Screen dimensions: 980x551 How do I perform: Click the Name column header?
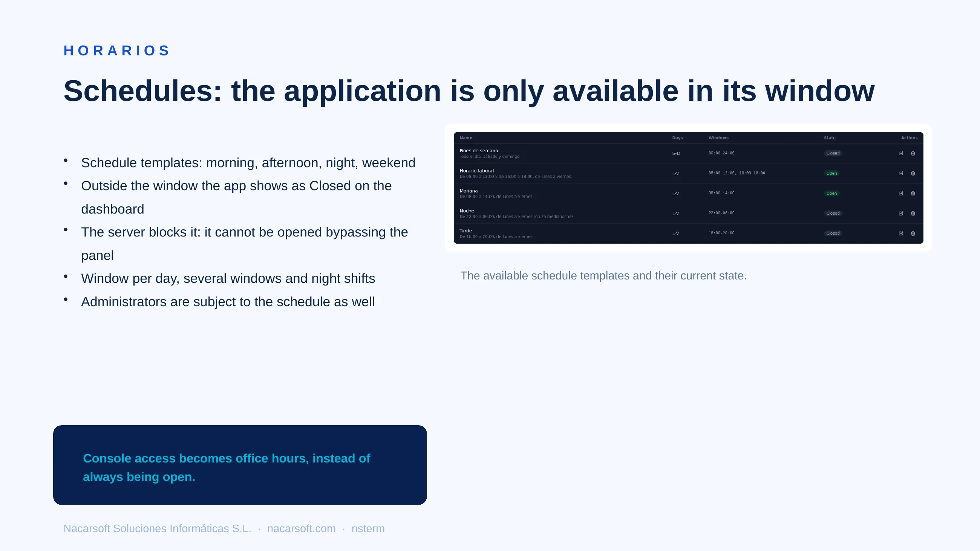click(x=465, y=138)
